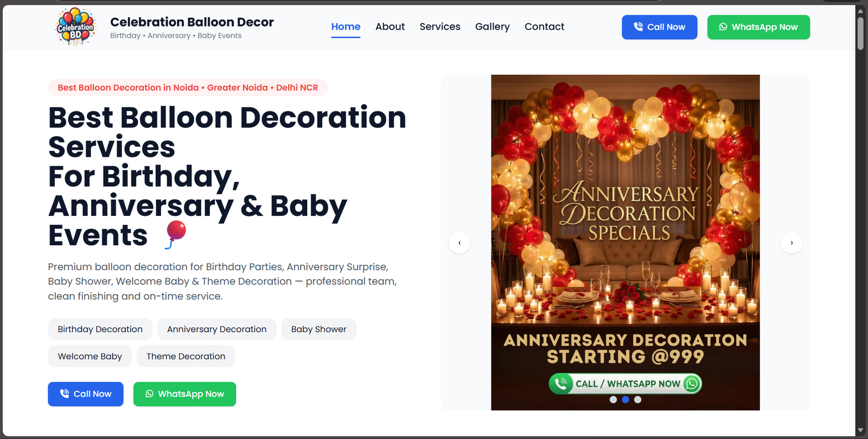Image resolution: width=868 pixels, height=439 pixels.
Task: Click the Birthday • Anniversary • Baby Events tagline
Action: (x=176, y=36)
